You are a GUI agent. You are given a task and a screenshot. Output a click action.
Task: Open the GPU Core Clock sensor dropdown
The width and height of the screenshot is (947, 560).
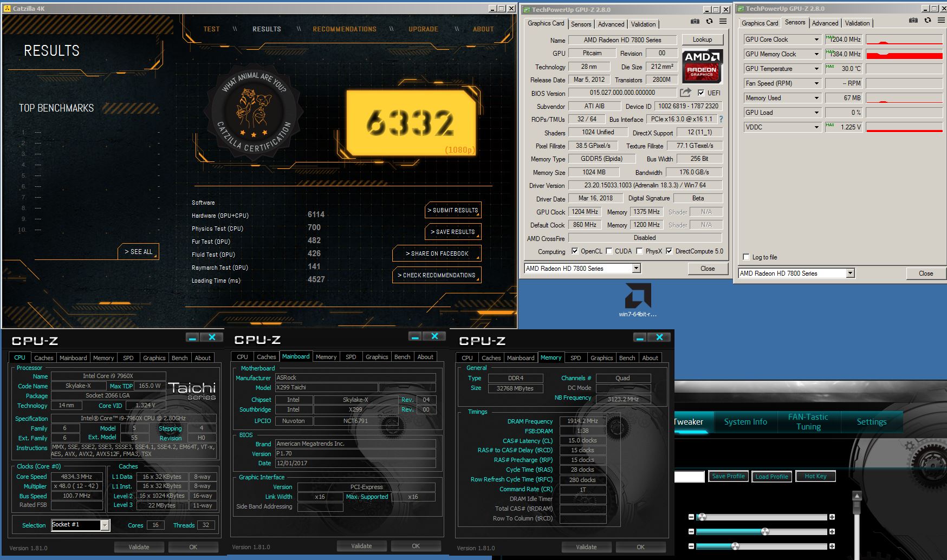point(816,40)
